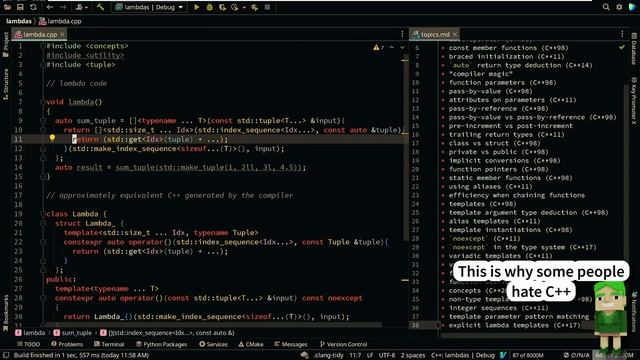Open the Version Control tool window
This screenshot has width=640, height=360.
tap(344, 344)
